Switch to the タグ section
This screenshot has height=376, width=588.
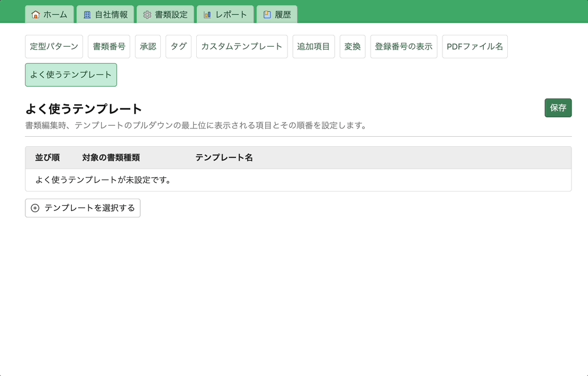click(x=179, y=47)
